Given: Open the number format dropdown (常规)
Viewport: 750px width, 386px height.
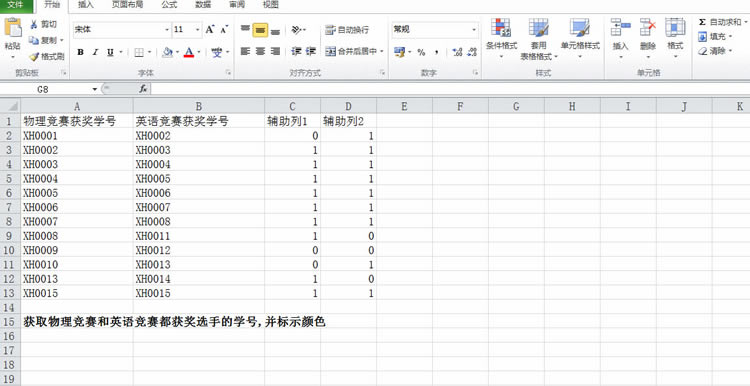Looking at the screenshot, I should [x=474, y=30].
